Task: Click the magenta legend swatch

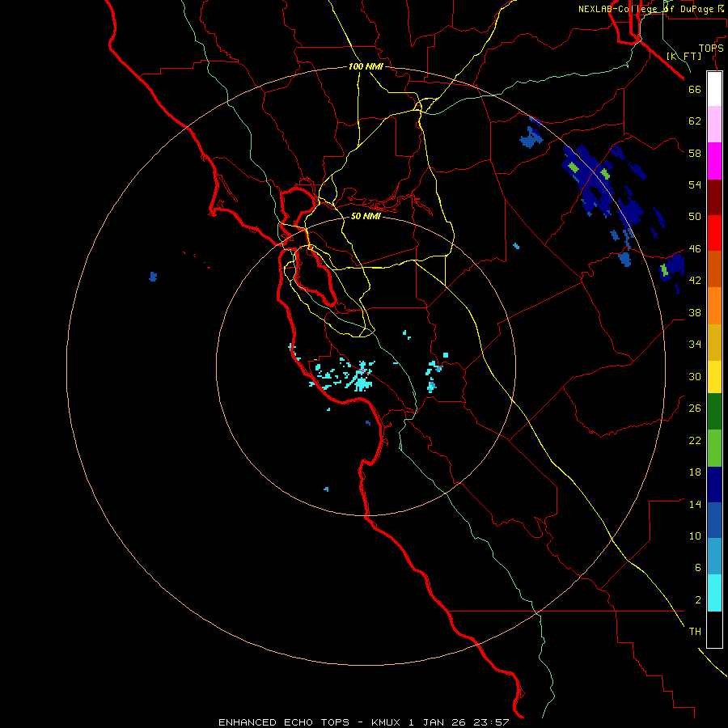Action: (x=714, y=161)
